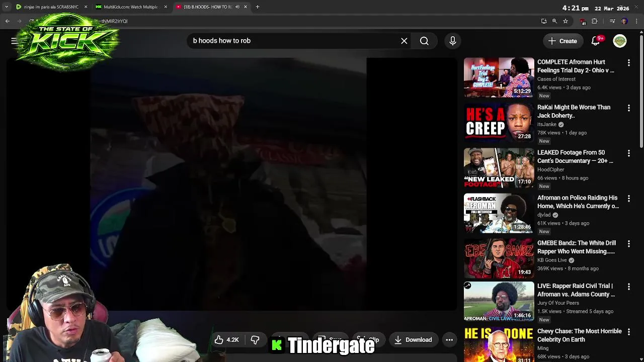The height and width of the screenshot is (362, 644).
Task: Open GMEBE Bandz: The White Drill Rapper title
Action: (577, 247)
